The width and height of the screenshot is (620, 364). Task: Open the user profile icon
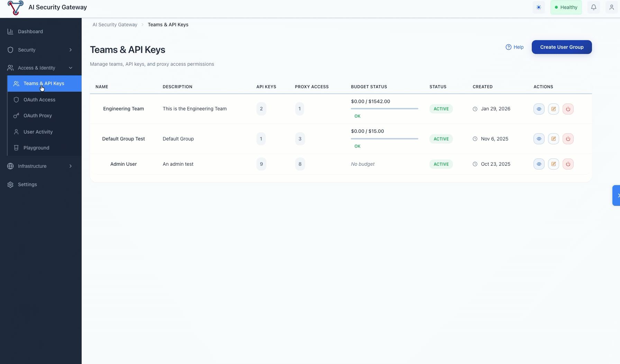(x=612, y=7)
